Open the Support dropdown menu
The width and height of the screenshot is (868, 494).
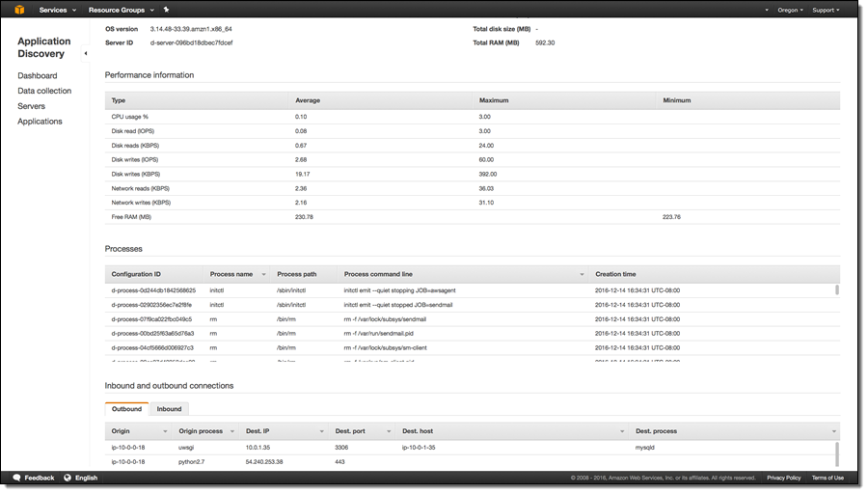(826, 10)
